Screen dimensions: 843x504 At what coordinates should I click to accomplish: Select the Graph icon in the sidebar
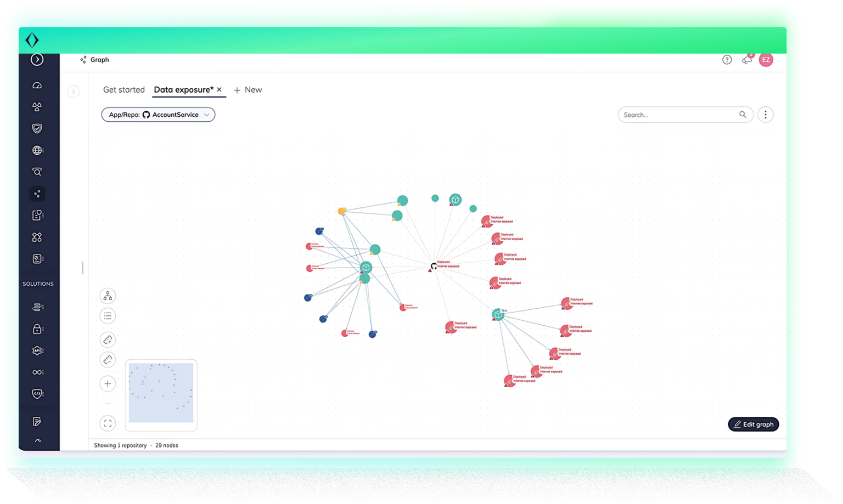[37, 193]
